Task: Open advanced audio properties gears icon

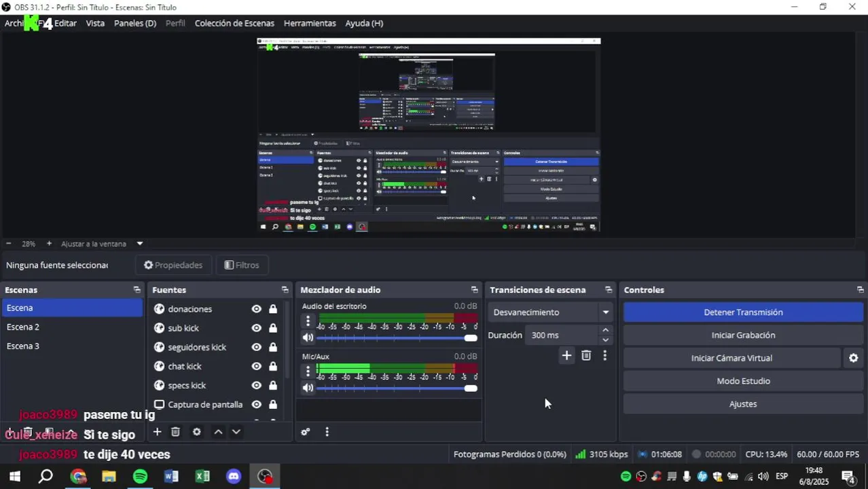Action: (x=306, y=432)
